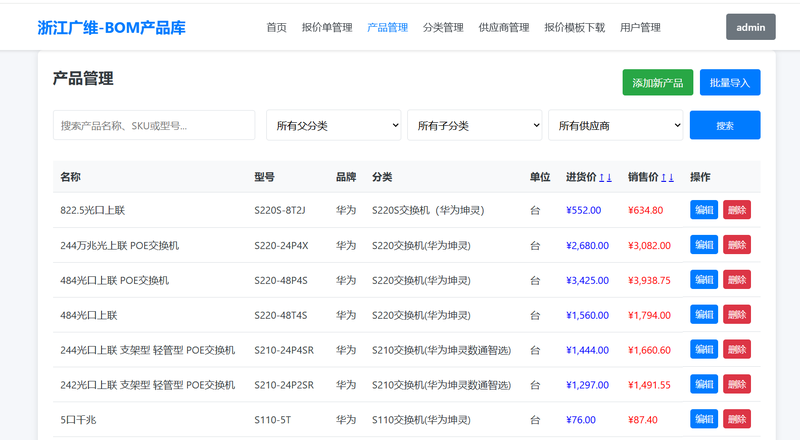This screenshot has width=800, height=440.
Task: Delete the S110-5T product row
Action: 737,419
